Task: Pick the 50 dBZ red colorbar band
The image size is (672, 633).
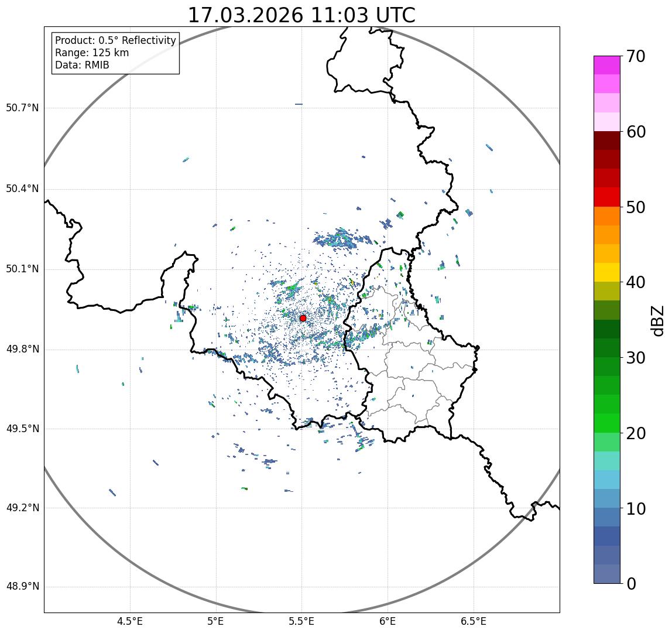Action: click(x=607, y=197)
